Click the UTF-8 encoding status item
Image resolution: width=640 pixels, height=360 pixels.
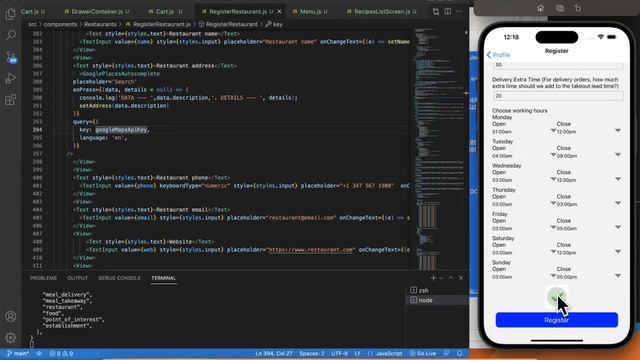point(339,353)
